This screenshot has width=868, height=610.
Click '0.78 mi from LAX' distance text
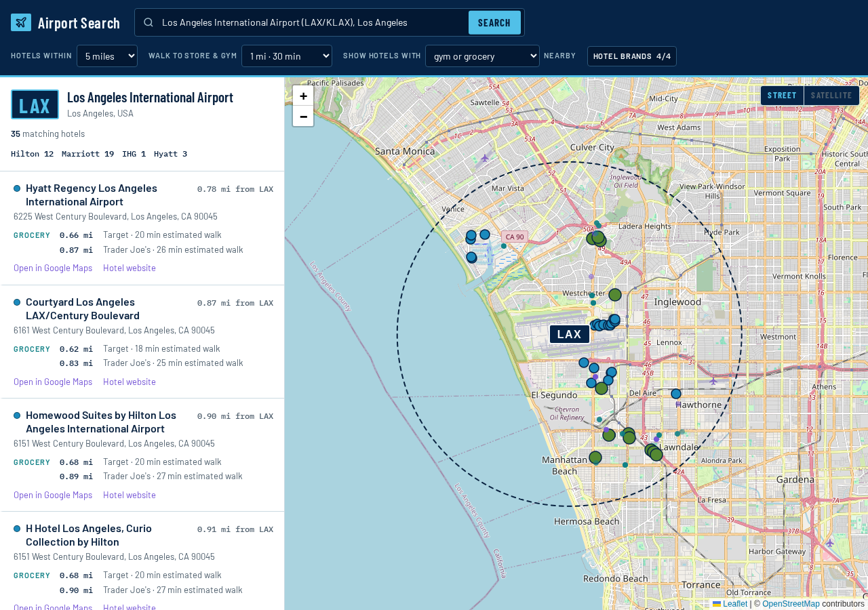click(x=235, y=189)
